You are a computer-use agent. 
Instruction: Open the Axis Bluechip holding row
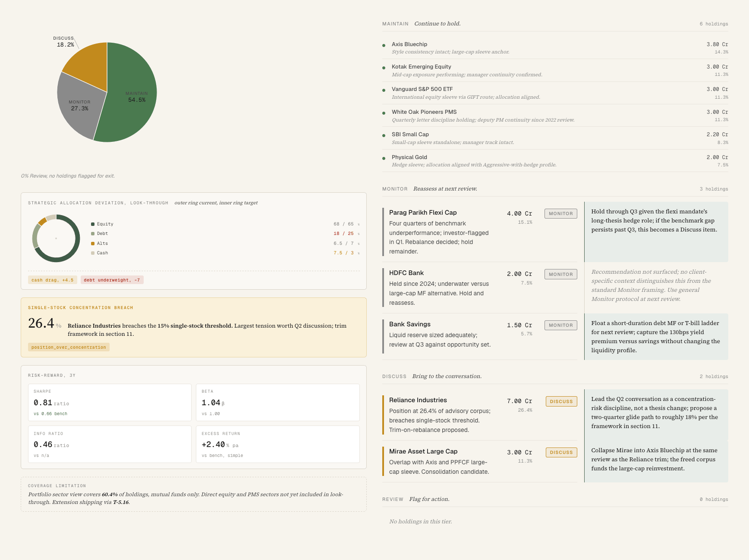pos(555,48)
